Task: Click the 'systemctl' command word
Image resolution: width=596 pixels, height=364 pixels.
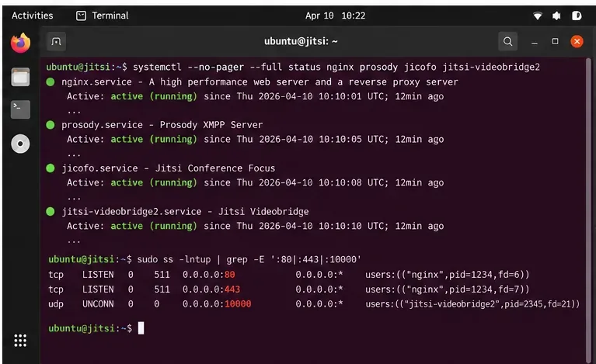Action: click(x=157, y=68)
